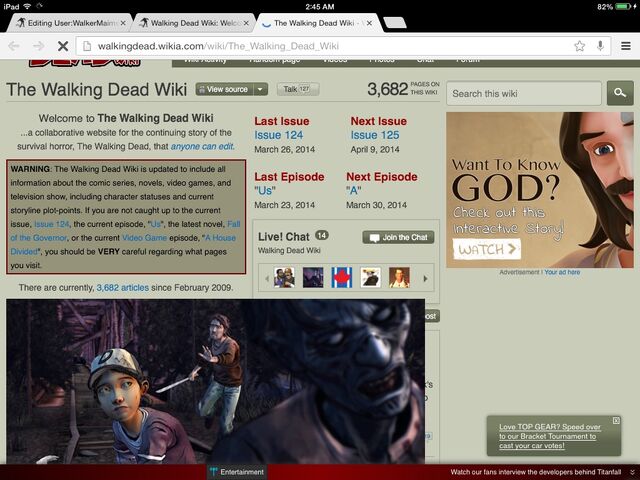Click 'Join the Chat' button
Image resolution: width=640 pixels, height=480 pixels.
398,237
